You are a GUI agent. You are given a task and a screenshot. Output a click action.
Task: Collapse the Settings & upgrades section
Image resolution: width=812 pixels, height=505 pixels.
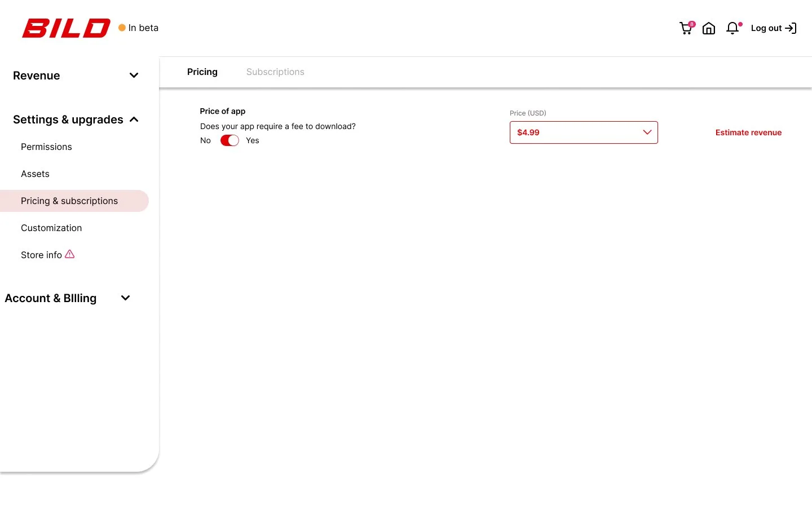coord(134,119)
